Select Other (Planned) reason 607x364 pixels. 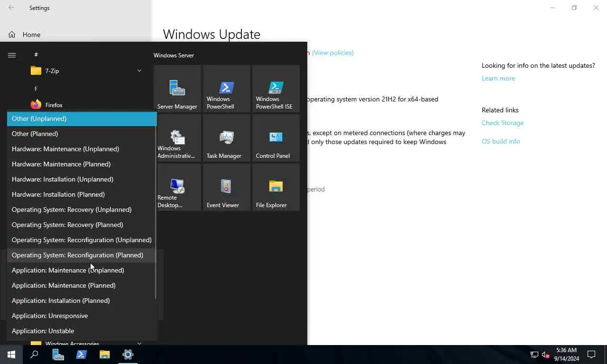82,134
